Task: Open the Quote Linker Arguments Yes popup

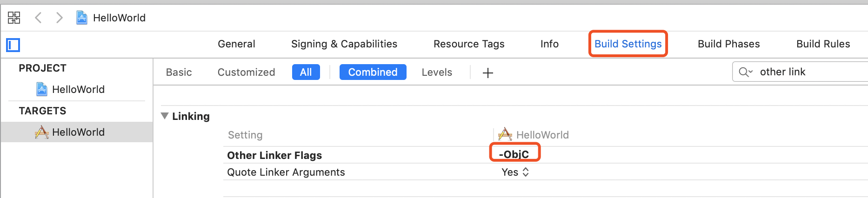Action: [515, 172]
